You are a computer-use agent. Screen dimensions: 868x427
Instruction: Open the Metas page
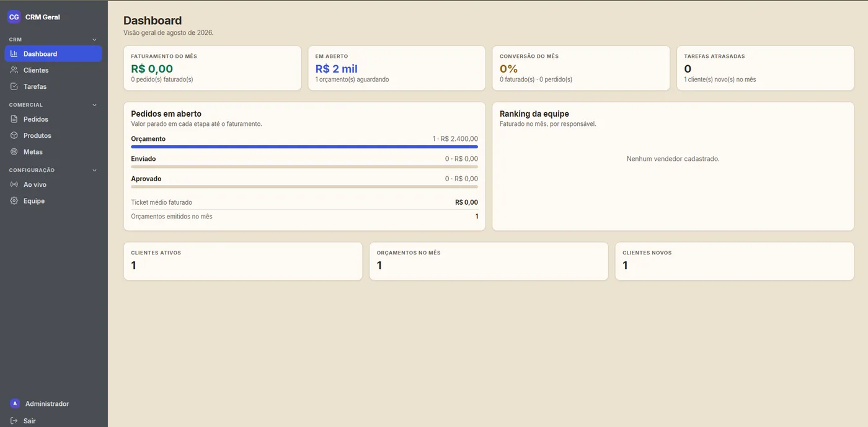pos(53,151)
